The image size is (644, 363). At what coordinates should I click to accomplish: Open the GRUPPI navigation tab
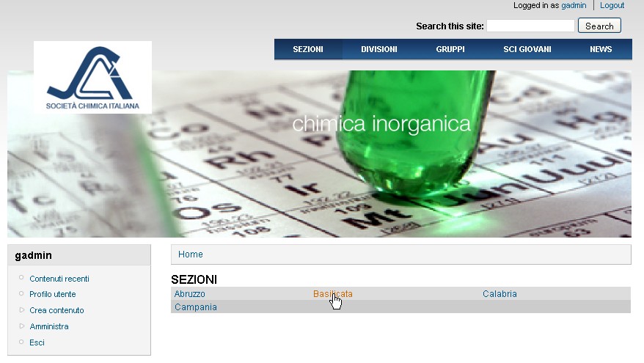pos(450,49)
